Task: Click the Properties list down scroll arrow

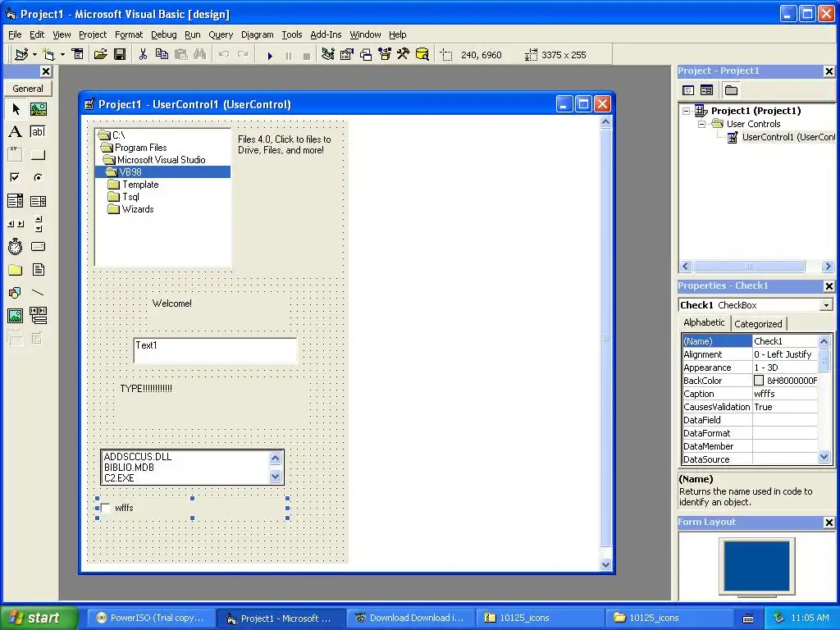Action: click(824, 457)
